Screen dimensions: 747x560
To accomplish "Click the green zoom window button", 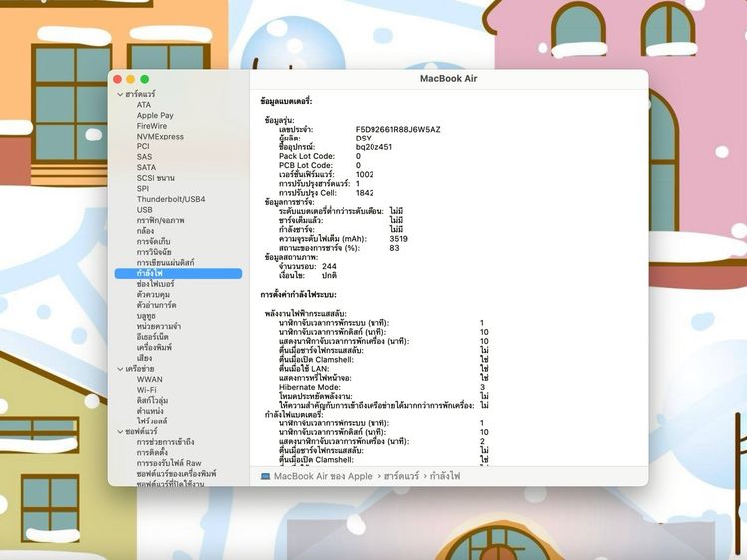I will (x=145, y=79).
